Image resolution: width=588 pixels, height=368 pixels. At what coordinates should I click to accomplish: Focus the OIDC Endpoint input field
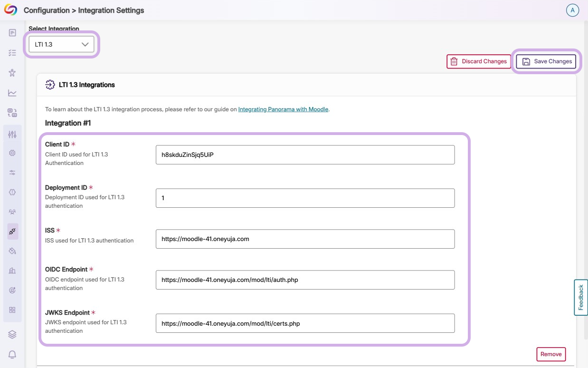[305, 280]
